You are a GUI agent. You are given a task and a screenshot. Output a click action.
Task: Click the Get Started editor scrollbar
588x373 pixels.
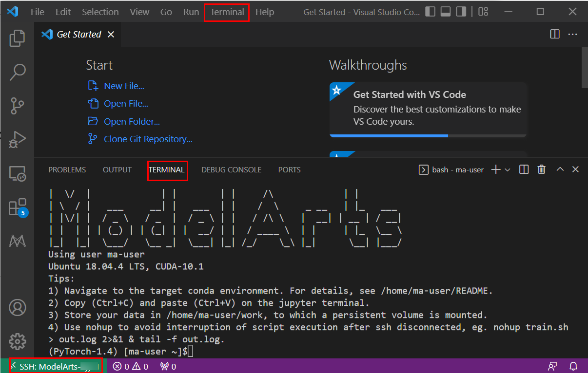pyautogui.click(x=584, y=68)
